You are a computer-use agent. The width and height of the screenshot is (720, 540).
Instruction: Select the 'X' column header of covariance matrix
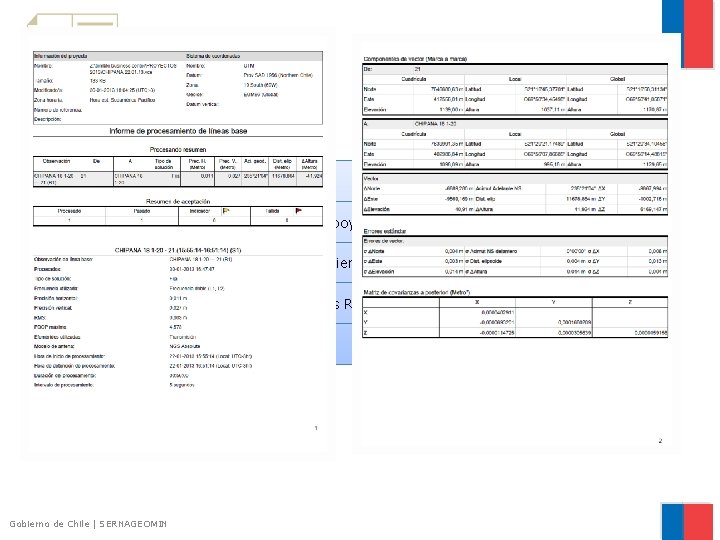click(x=477, y=302)
